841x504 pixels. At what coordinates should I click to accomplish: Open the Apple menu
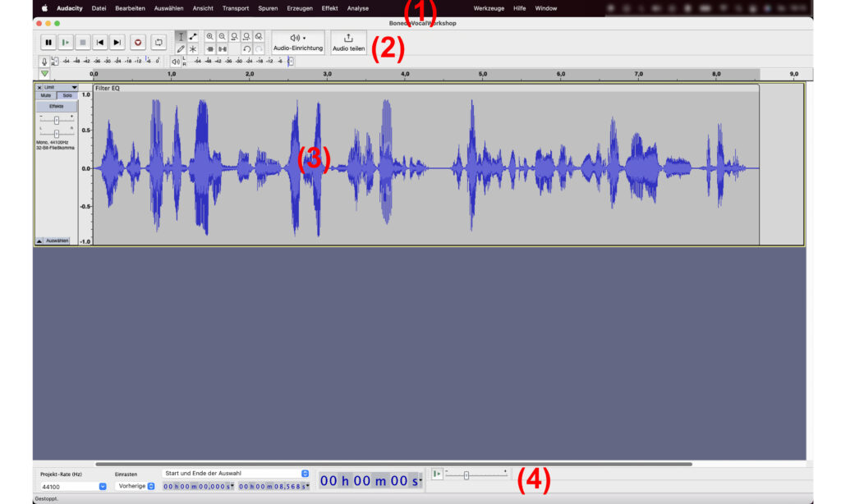pos(44,8)
